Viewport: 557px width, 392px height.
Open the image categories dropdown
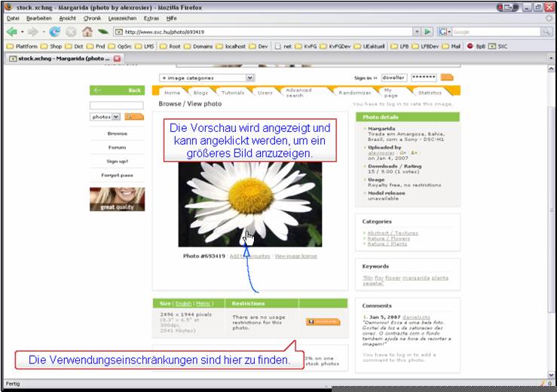point(207,78)
